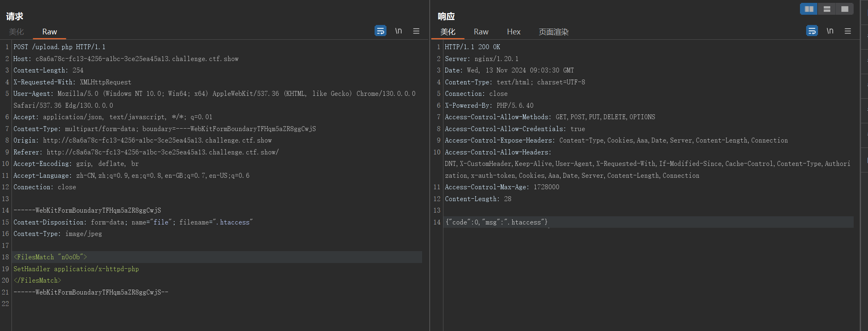Click the POST /upload.php request line
This screenshot has width=868, height=331.
point(59,47)
